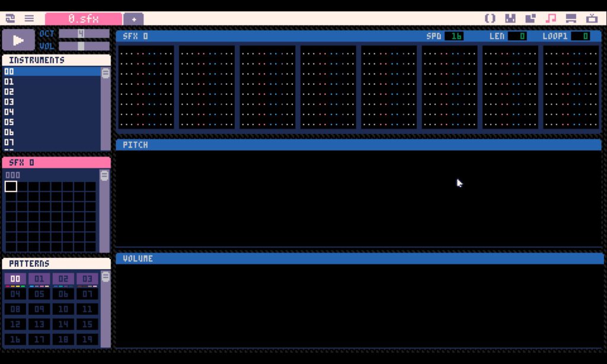Select pattern 02 in Patterns panel

[x=63, y=279]
